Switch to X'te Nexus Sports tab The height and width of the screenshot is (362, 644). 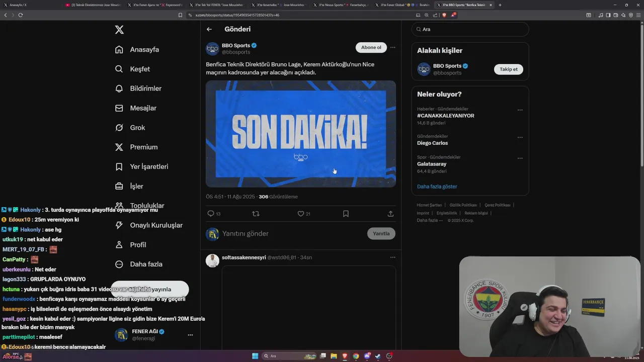pyautogui.click(x=340, y=5)
